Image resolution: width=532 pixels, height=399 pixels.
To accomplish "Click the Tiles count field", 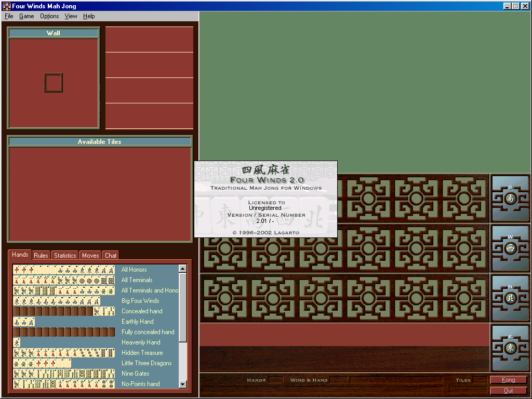I will [x=480, y=380].
